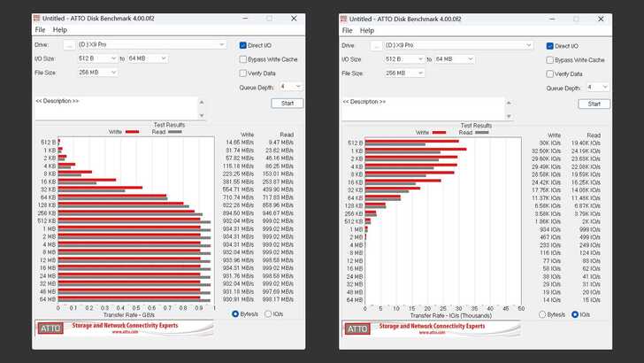Image resolution: width=644 pixels, height=363 pixels.
Task: Click the title bar app icon in left window
Action: click(x=36, y=18)
